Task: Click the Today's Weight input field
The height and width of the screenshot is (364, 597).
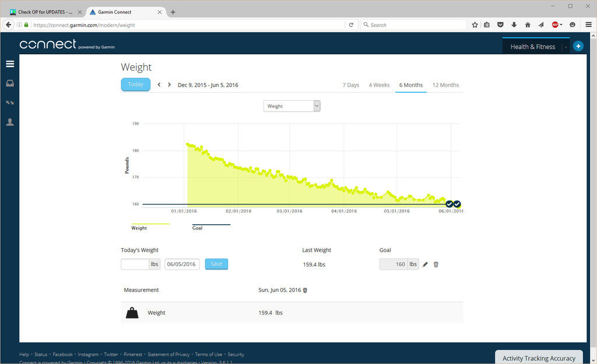Action: [x=135, y=264]
